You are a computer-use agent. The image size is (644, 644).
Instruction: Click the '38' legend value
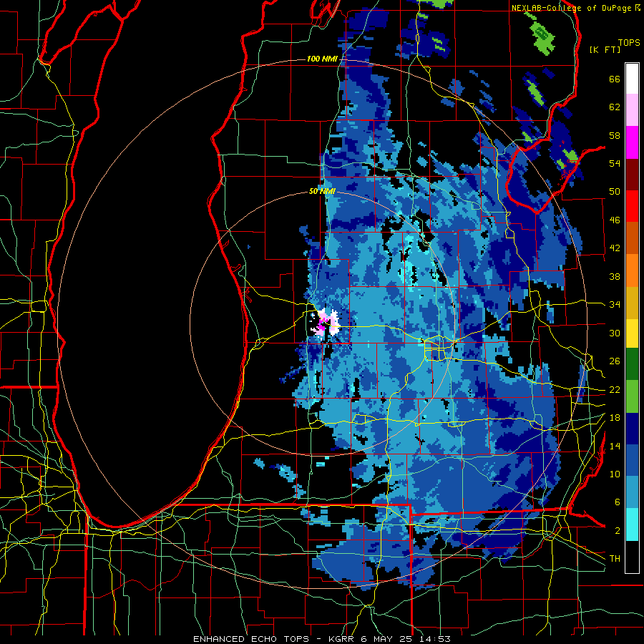coord(615,277)
